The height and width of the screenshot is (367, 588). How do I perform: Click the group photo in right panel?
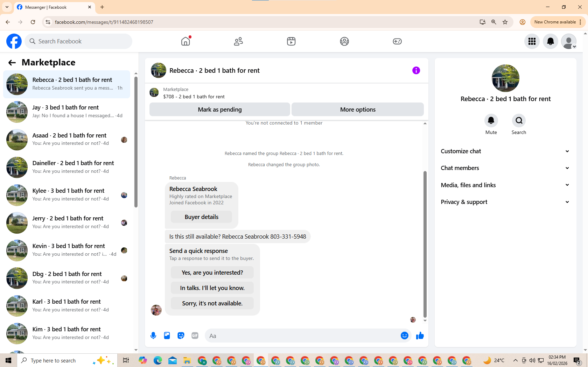coord(505,78)
